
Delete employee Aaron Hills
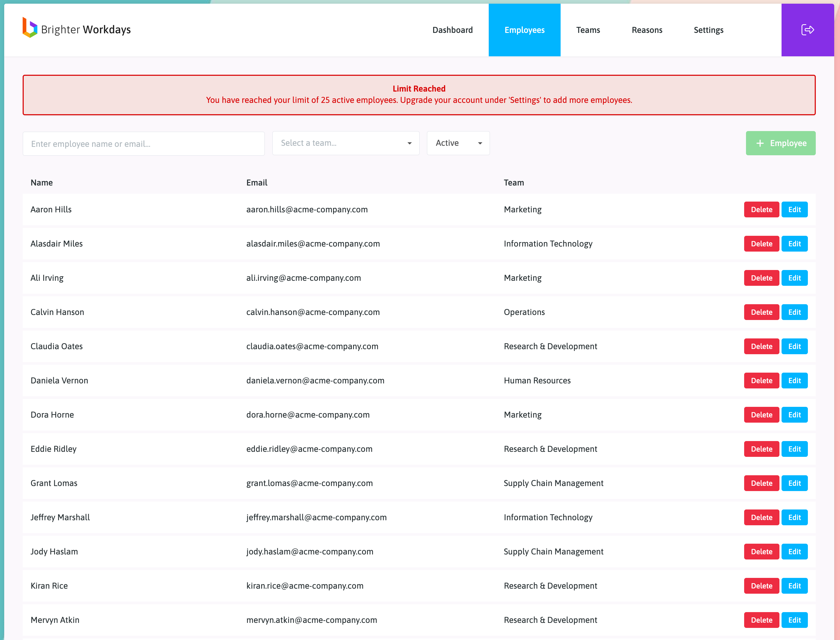point(761,209)
